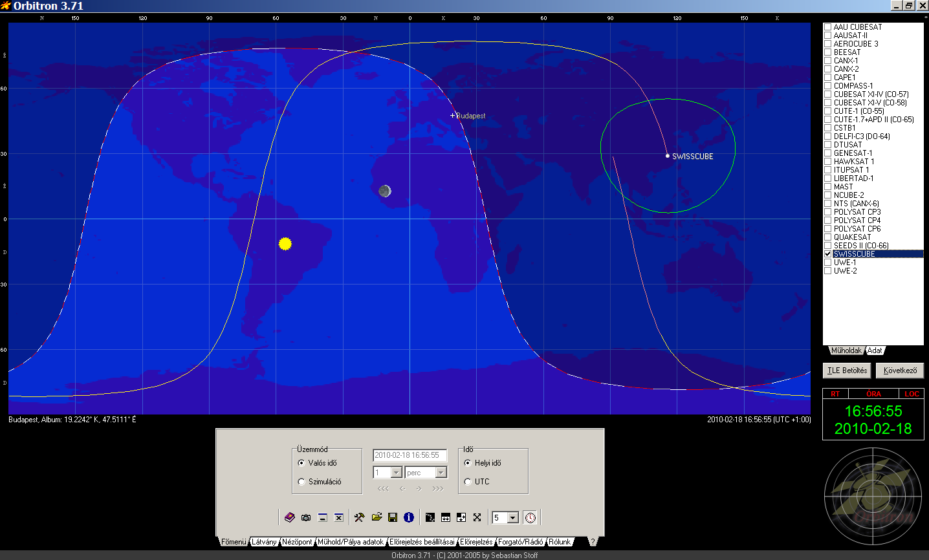
Task: Toggle fullscreen with the crossed arrows icon
Action: [477, 517]
